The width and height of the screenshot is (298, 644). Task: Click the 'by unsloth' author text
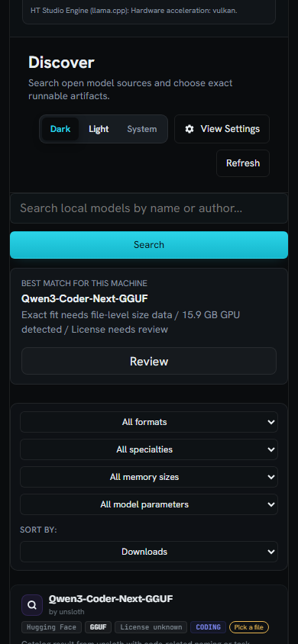pyautogui.click(x=66, y=611)
